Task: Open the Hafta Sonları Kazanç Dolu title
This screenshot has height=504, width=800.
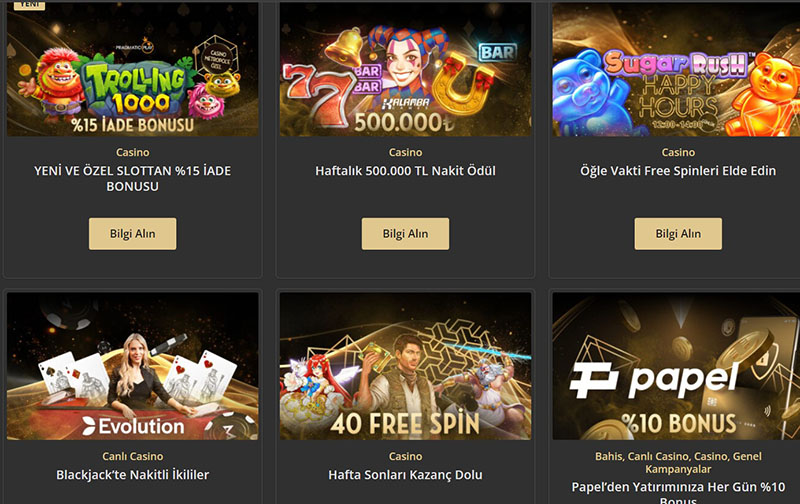Action: [405, 475]
